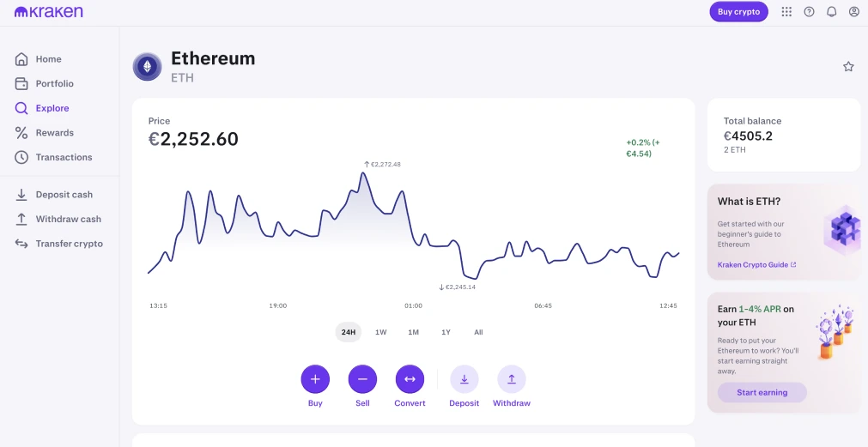Image resolution: width=868 pixels, height=447 pixels.
Task: Open the help question mark icon
Action: [809, 12]
